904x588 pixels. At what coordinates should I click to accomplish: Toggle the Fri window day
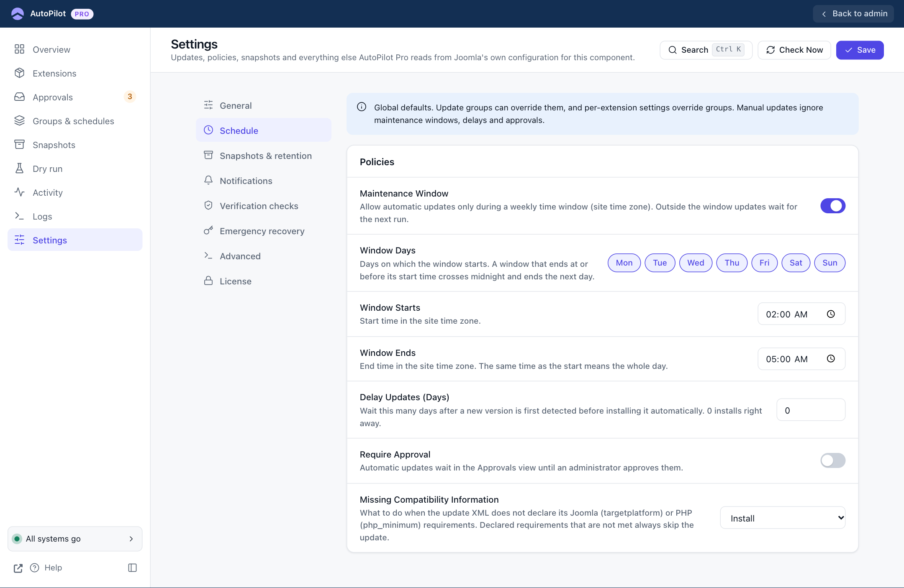[765, 263]
